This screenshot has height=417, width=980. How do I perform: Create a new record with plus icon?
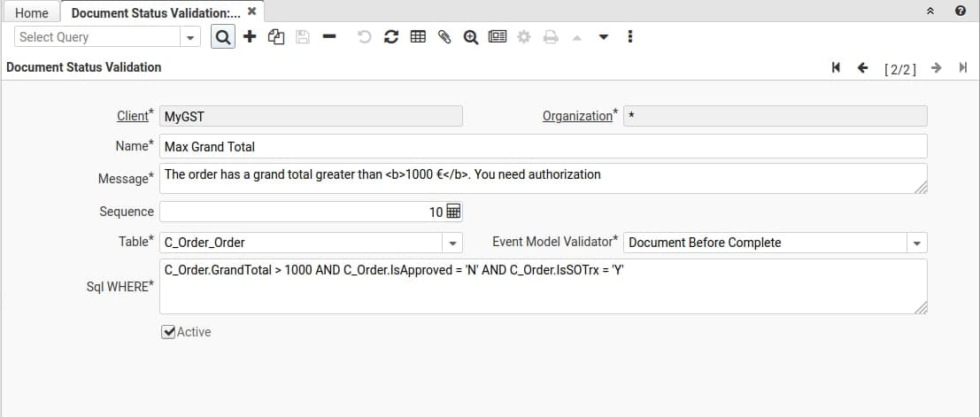pyautogui.click(x=250, y=37)
